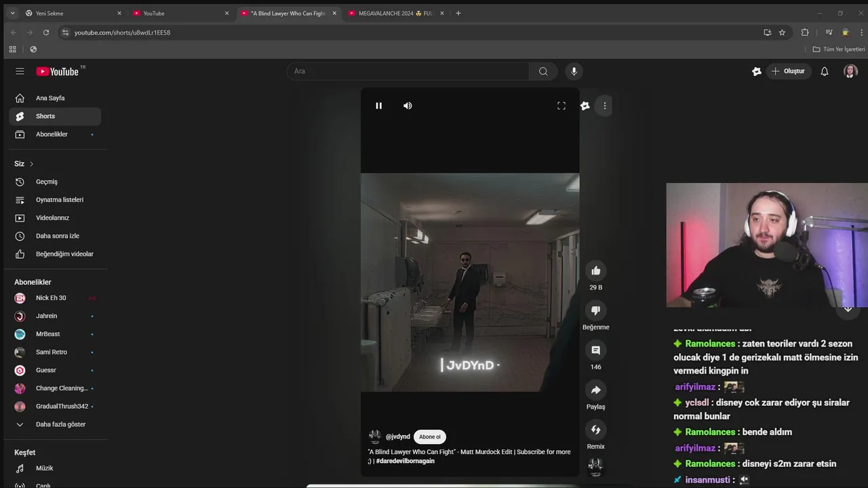Go back in browser history

pos(14,33)
